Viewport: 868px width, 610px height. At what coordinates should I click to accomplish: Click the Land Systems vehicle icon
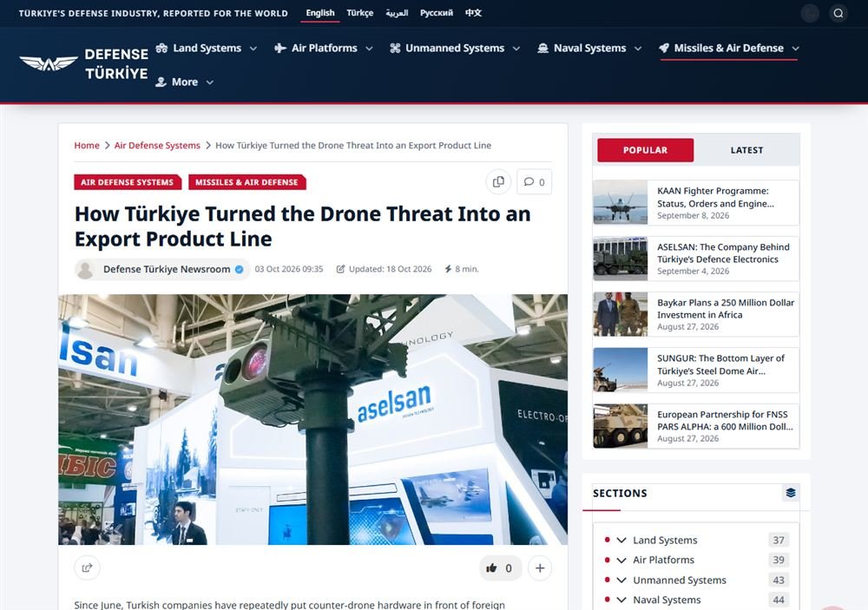[x=161, y=49]
